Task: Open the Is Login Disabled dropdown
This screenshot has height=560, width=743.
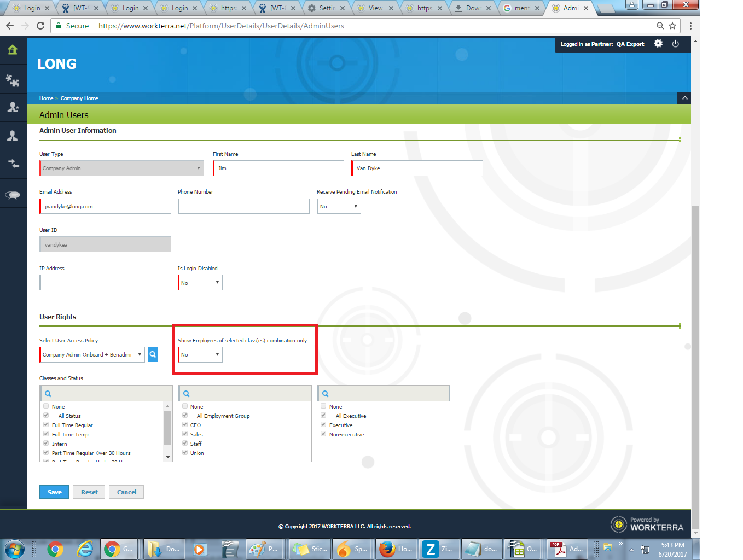Action: point(200,283)
